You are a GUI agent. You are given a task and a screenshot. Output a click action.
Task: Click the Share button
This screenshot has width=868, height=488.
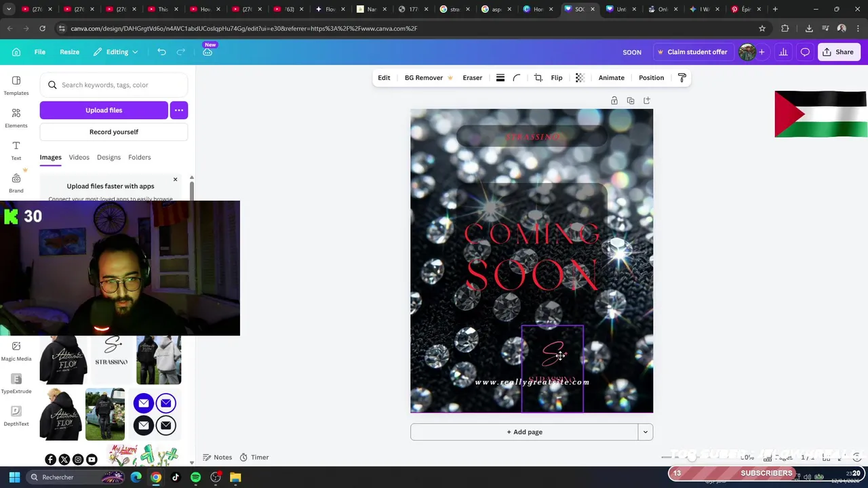(x=838, y=52)
